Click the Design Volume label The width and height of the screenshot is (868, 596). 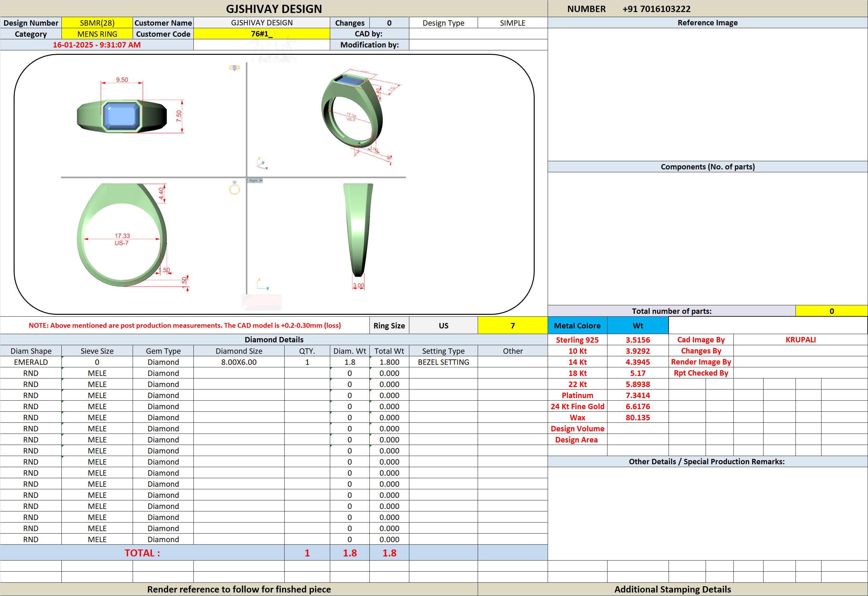[x=577, y=428]
